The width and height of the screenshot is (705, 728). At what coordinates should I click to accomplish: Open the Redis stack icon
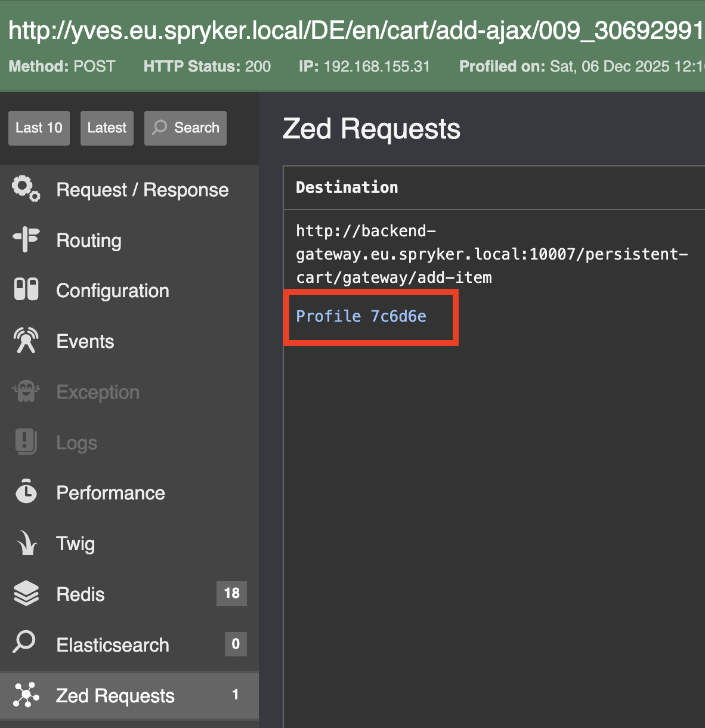pyautogui.click(x=25, y=594)
